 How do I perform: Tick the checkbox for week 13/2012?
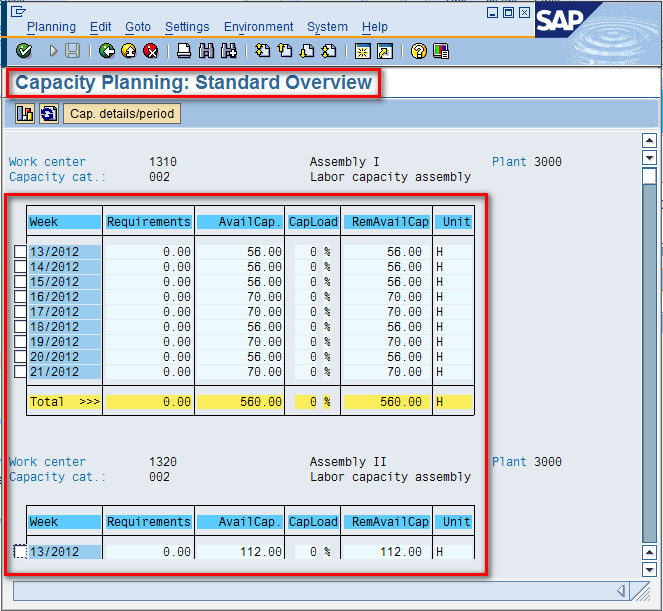21,252
